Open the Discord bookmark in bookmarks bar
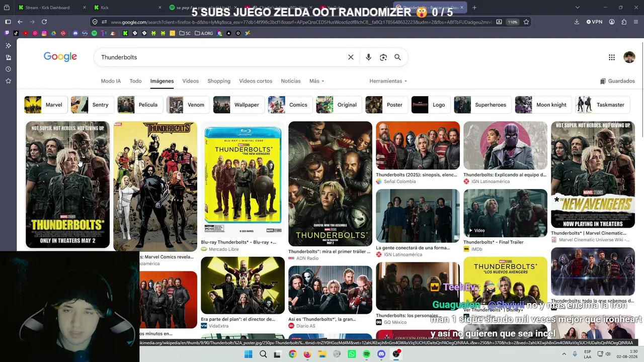Image resolution: width=644 pixels, height=362 pixels. [x=75, y=33]
